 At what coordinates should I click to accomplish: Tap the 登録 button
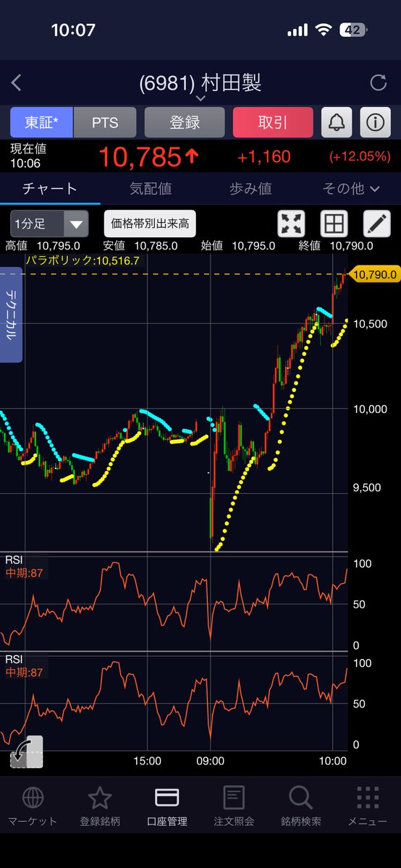[185, 122]
